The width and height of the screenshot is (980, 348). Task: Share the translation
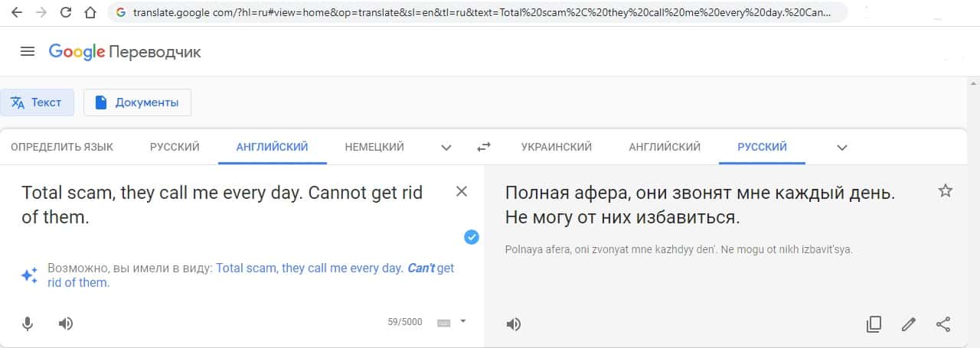[943, 324]
